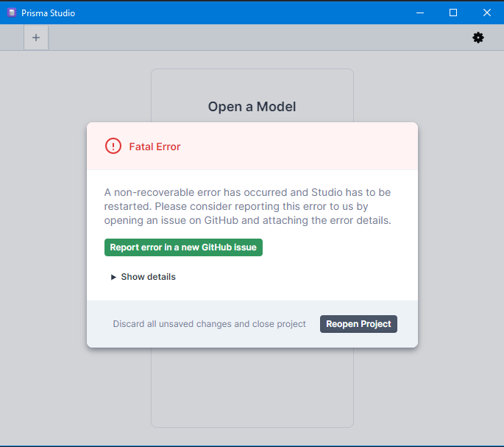Minimize the Prisma Studio window
The image size is (504, 447).
click(x=420, y=13)
